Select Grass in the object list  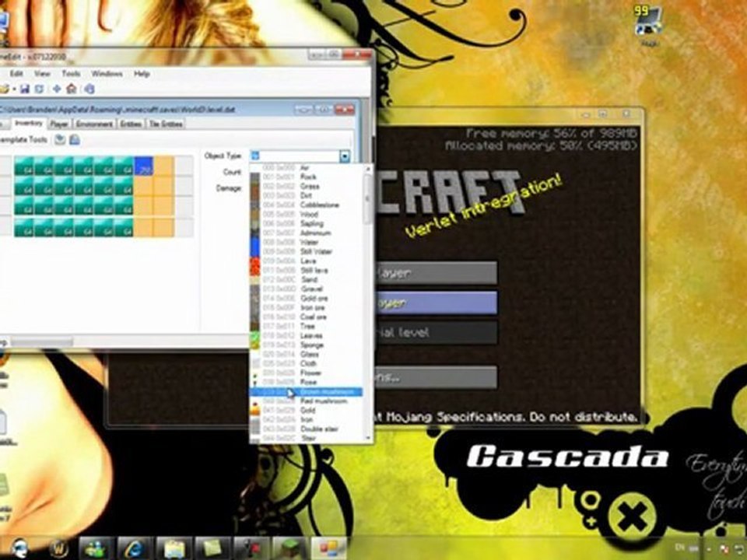coord(307,186)
